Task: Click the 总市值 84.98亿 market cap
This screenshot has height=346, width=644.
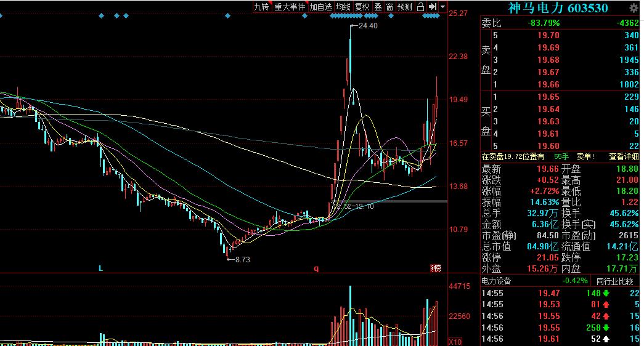Action: click(543, 246)
